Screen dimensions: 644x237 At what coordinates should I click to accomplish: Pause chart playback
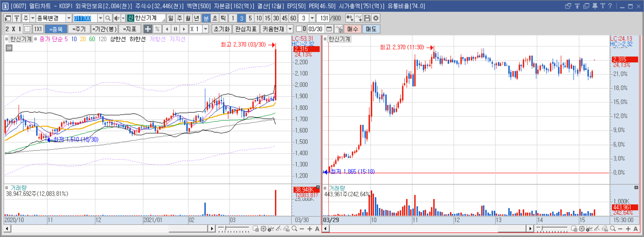click(175, 29)
